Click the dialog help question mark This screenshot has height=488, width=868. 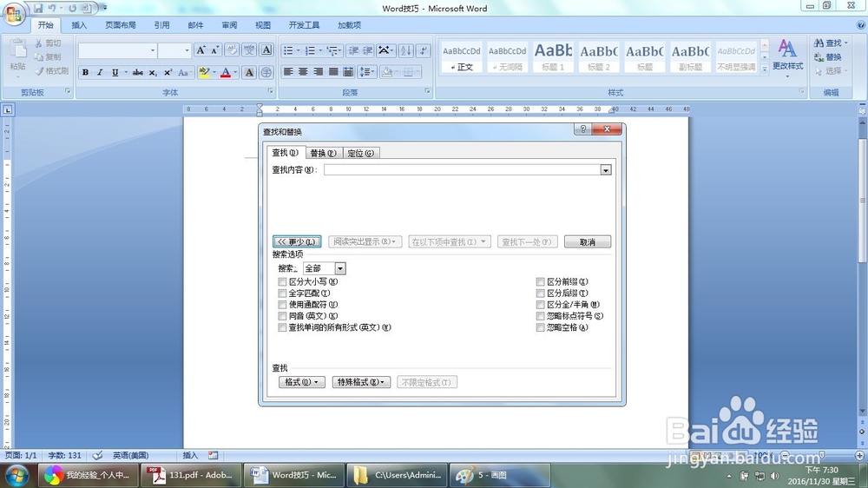click(582, 129)
